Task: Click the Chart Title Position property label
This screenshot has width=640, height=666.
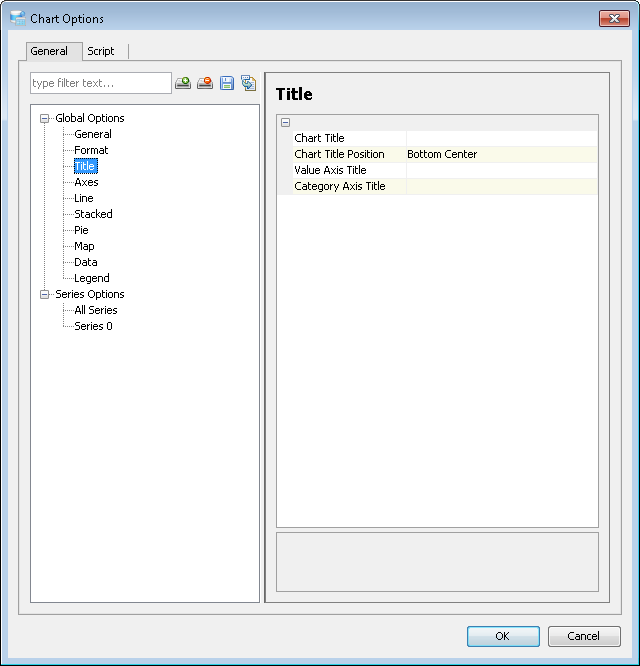Action: coord(339,155)
